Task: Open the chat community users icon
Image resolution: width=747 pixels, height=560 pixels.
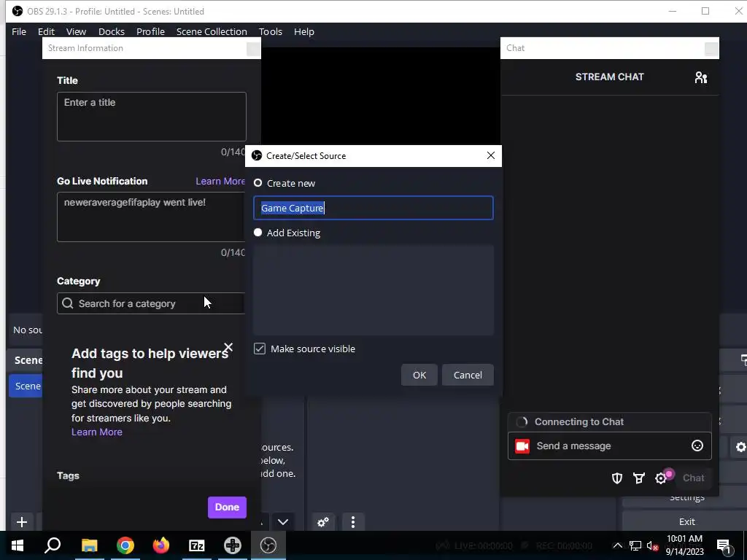Action: [701, 77]
